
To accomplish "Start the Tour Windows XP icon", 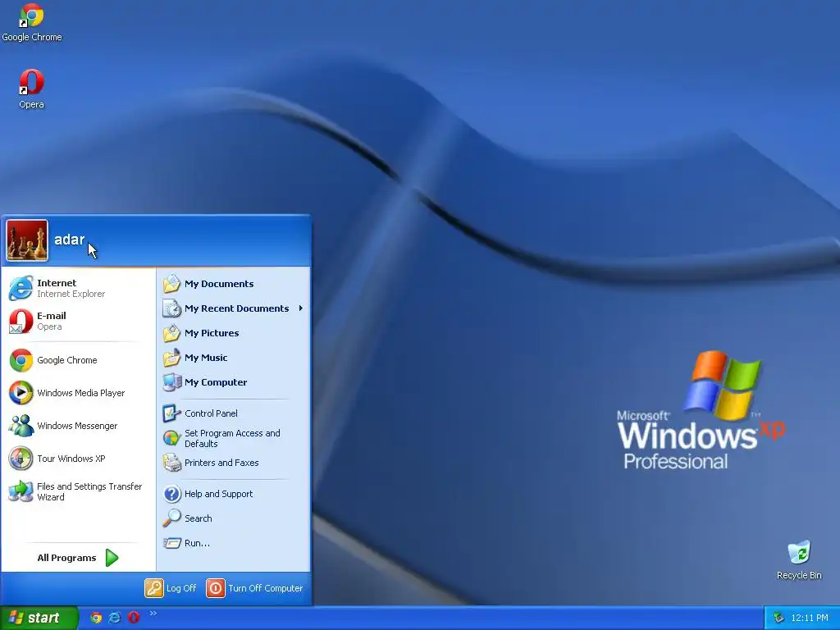I will click(21, 459).
